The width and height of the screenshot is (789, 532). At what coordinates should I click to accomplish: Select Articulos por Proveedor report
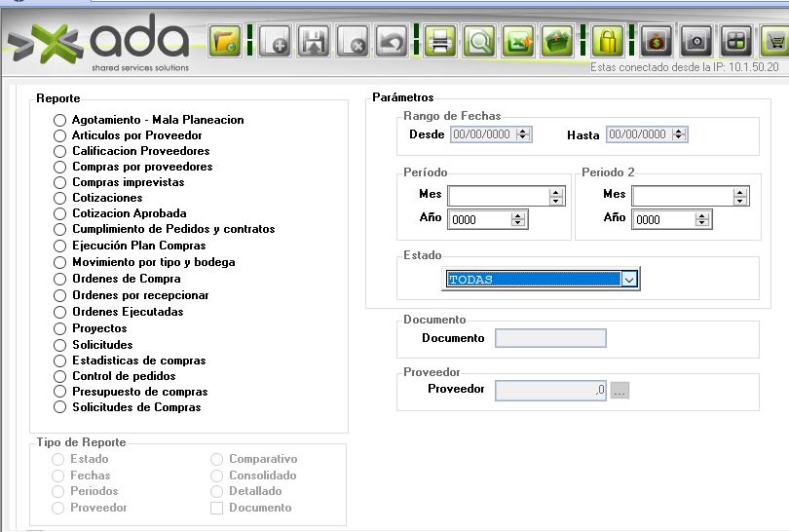59,135
